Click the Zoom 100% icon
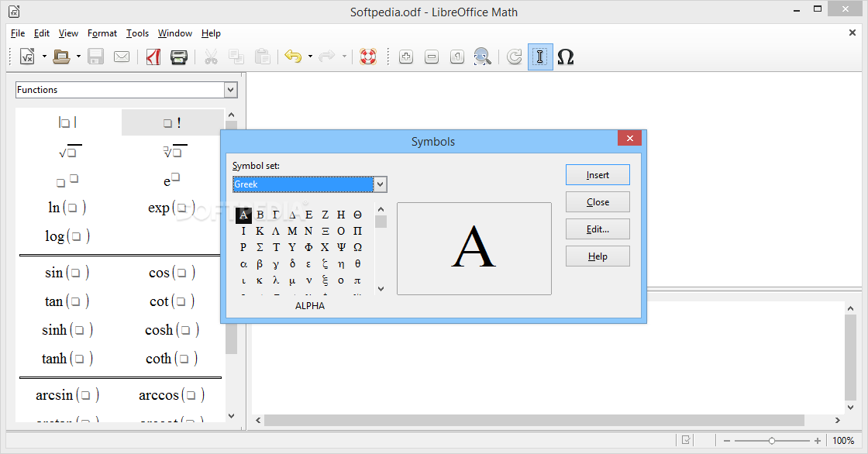This screenshot has height=454, width=868. [x=457, y=57]
